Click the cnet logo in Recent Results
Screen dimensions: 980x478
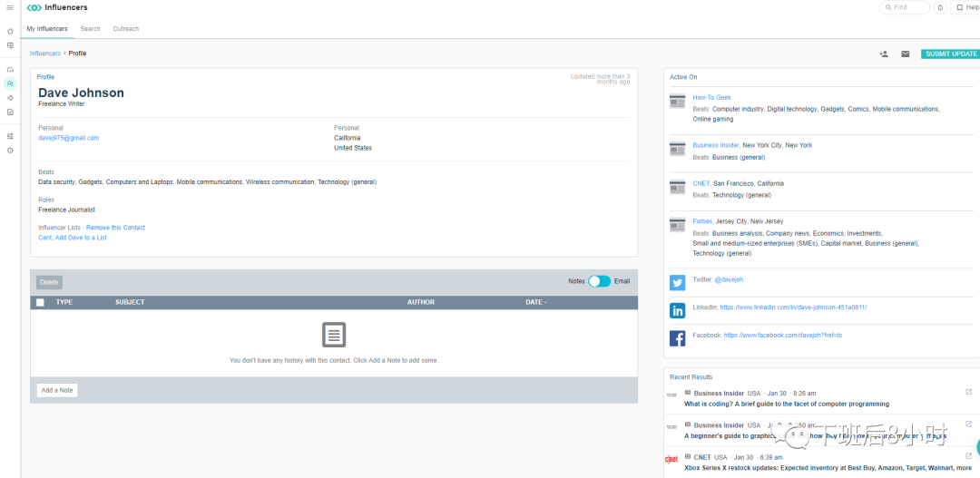(671, 459)
